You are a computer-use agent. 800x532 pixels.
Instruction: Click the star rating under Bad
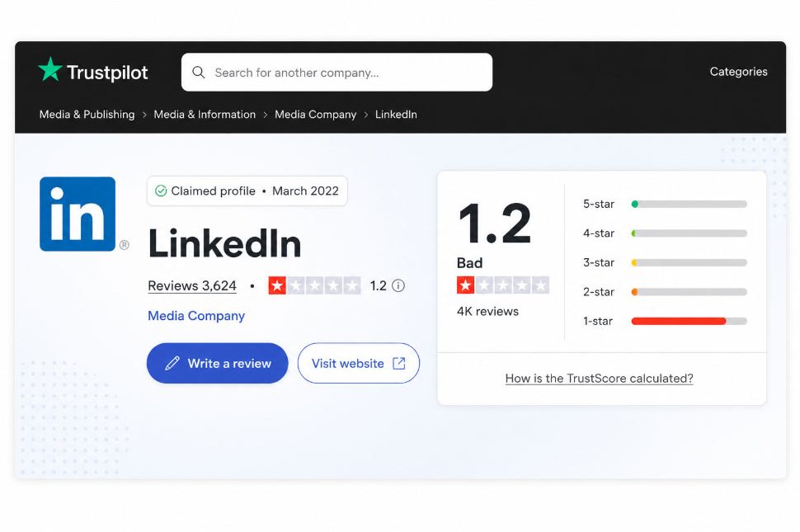click(x=502, y=285)
